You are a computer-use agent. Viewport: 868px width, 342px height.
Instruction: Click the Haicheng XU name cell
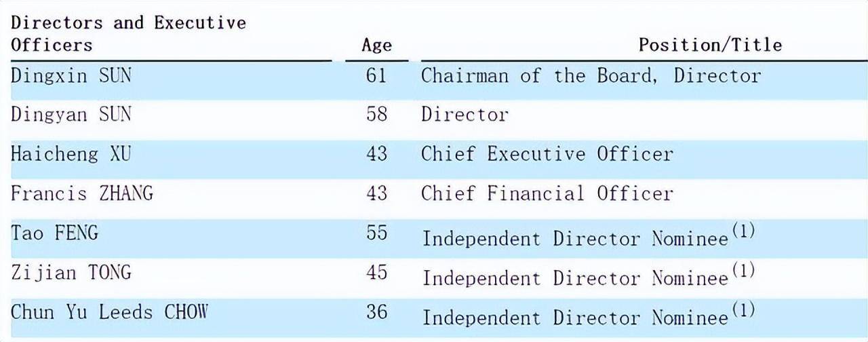pos(71,153)
